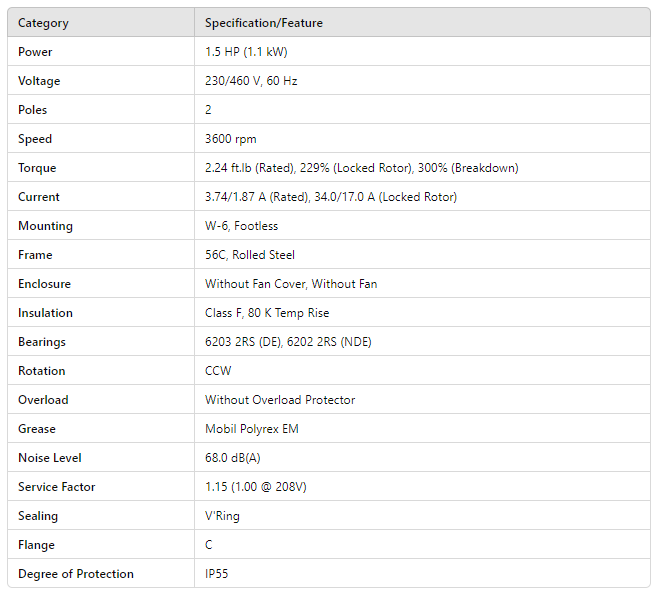Select the 230/460 V, 60 Hz cell
The image size is (657, 595).
click(251, 81)
